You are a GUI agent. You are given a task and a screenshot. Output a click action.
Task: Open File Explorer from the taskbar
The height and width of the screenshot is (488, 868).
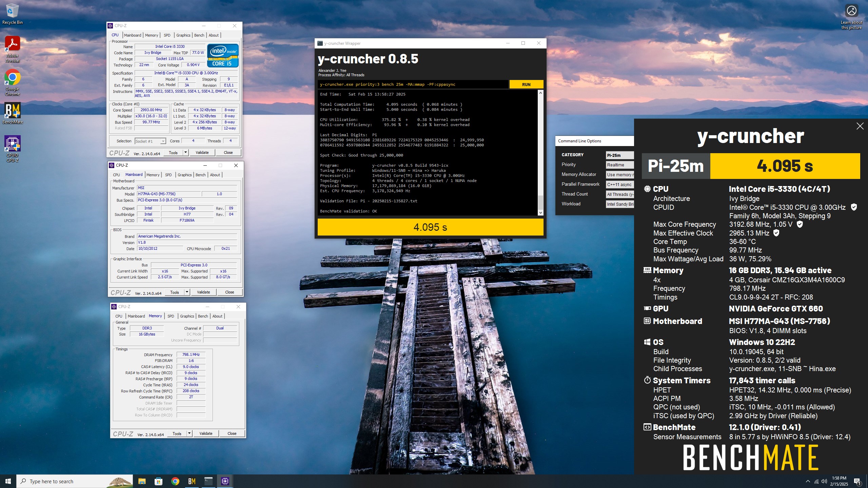coord(142,481)
